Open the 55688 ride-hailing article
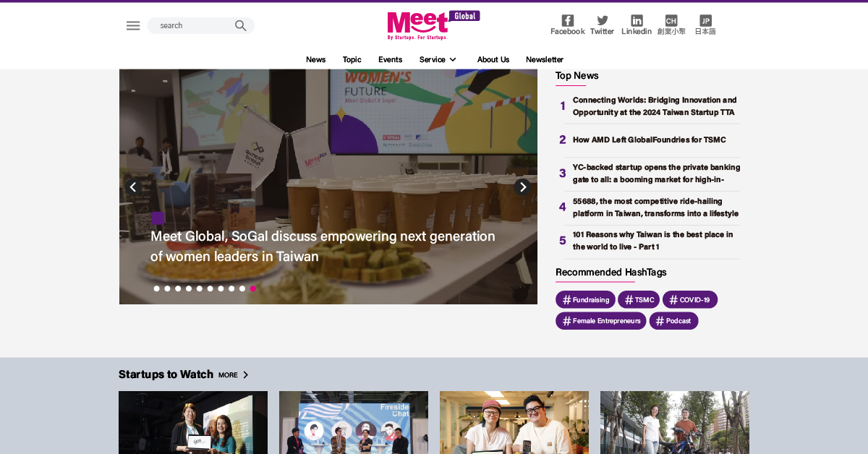The image size is (868, 454). 655,207
